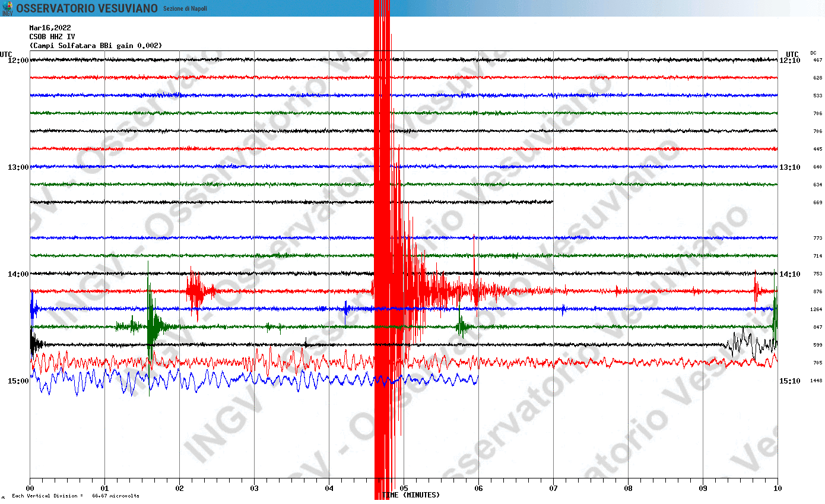
Task: Click the 14:00 time label on the left
Action: [18, 274]
